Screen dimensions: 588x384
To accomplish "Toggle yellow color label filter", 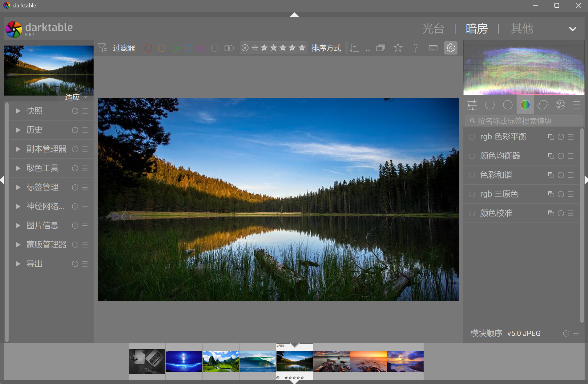I will [162, 48].
